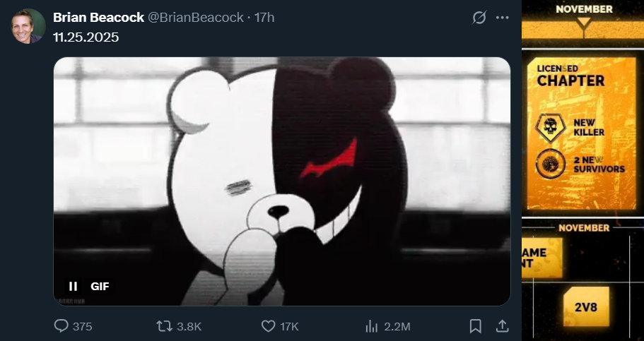The image size is (644, 341).
Task: Click the GIF label badge
Action: pos(100,286)
